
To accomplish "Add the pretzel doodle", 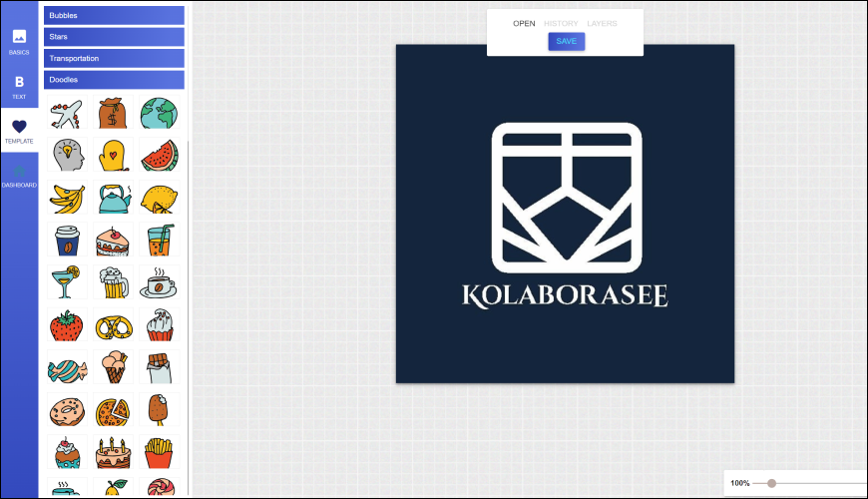I will tap(113, 326).
